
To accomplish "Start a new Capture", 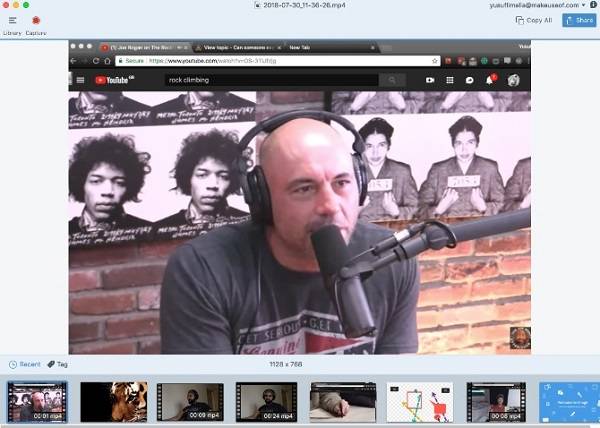I will 36,25.
